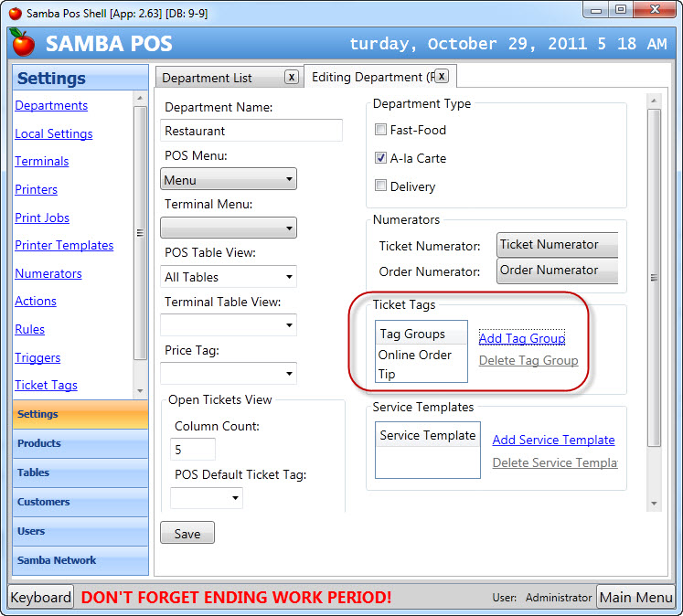Click the editor panel scrollbar up arrow

[654, 101]
